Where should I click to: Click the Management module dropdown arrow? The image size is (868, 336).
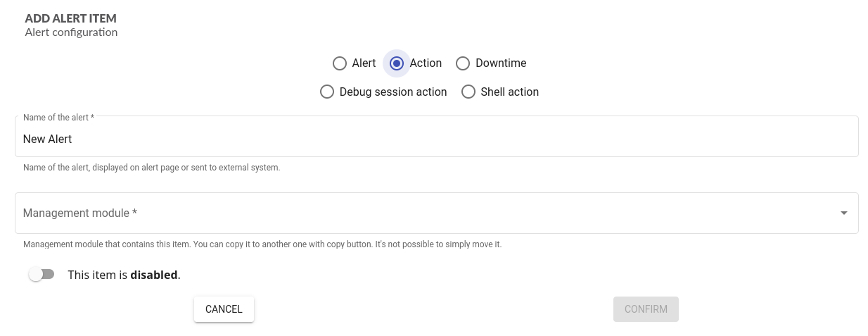pyautogui.click(x=843, y=213)
